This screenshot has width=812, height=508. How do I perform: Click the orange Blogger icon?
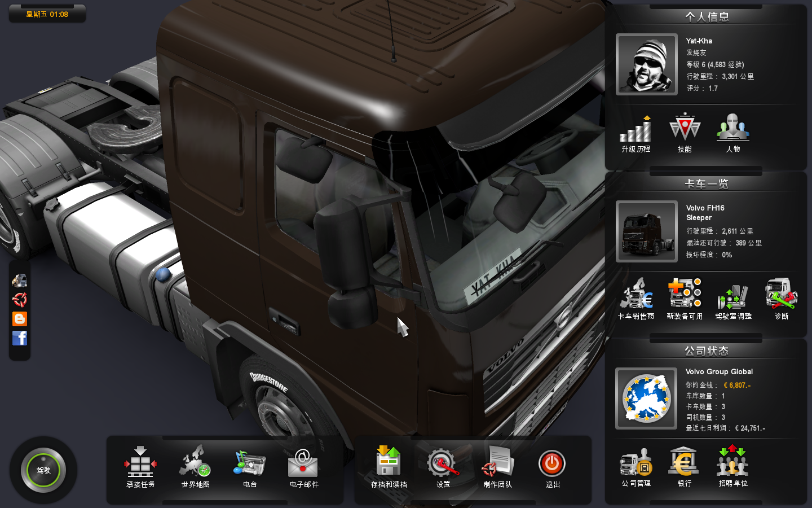click(20, 319)
